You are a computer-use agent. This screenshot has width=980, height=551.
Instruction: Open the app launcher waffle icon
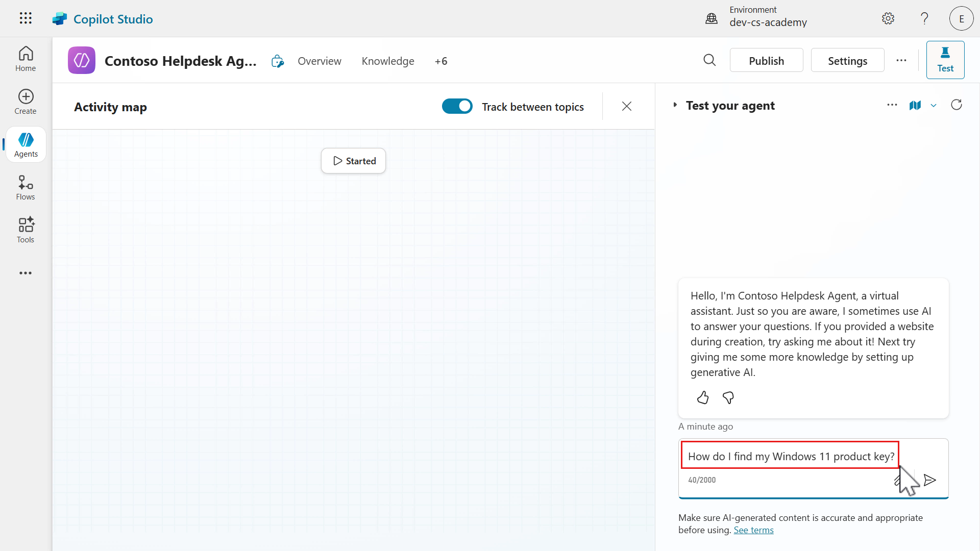[26, 18]
